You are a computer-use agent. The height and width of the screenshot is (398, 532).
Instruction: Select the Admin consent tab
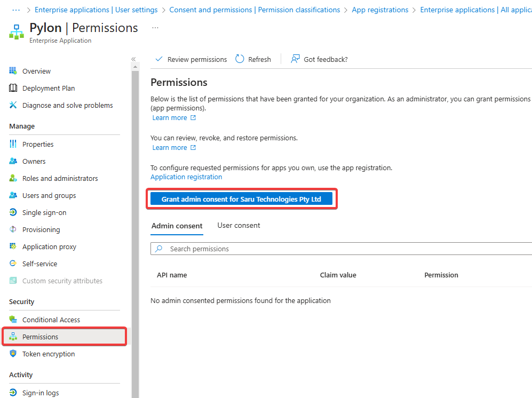pos(177,225)
